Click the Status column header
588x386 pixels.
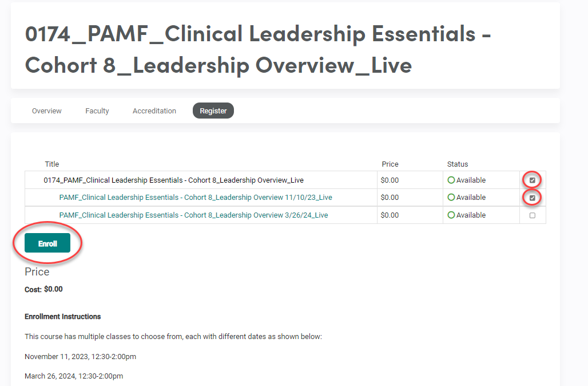tap(458, 164)
